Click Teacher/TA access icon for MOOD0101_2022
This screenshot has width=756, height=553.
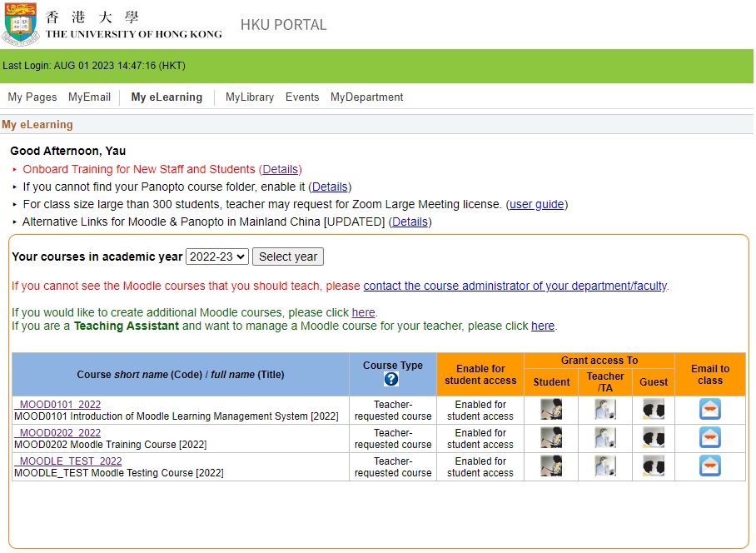coord(605,409)
